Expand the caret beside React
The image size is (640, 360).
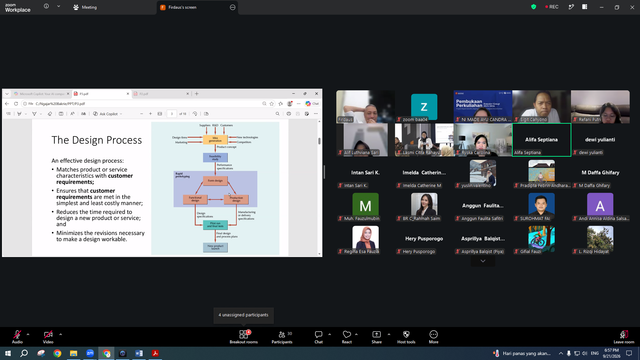click(x=356, y=334)
